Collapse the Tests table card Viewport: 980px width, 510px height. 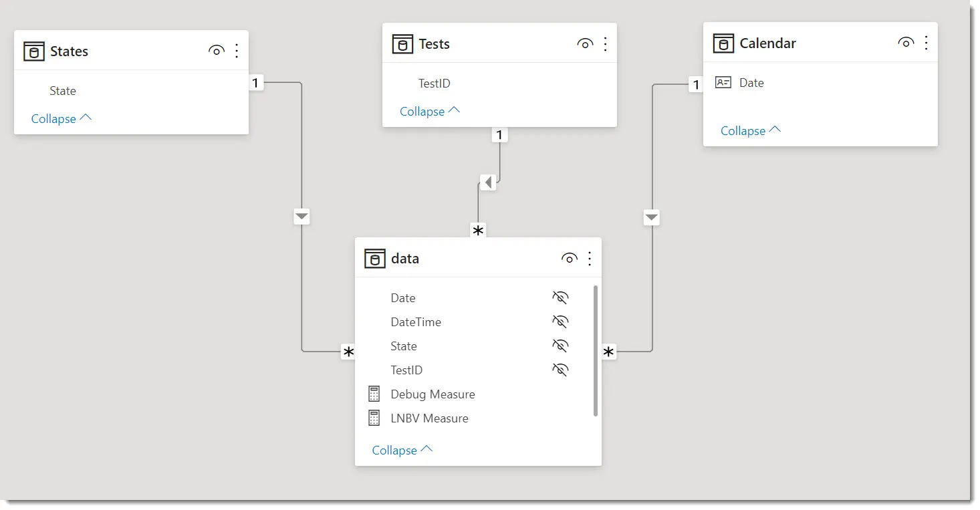[429, 111]
